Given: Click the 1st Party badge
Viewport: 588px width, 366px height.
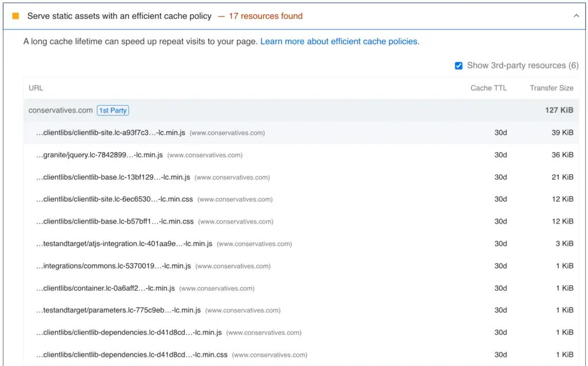Looking at the screenshot, I should (113, 110).
